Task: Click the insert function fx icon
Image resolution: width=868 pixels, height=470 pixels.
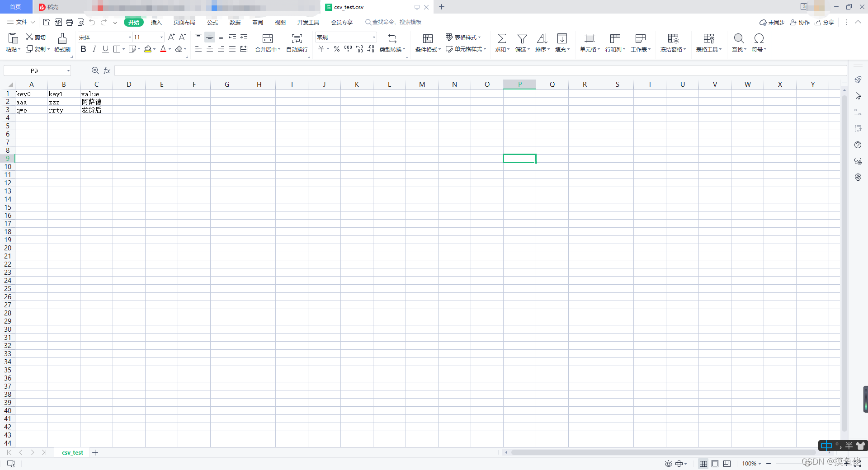Action: [x=107, y=70]
